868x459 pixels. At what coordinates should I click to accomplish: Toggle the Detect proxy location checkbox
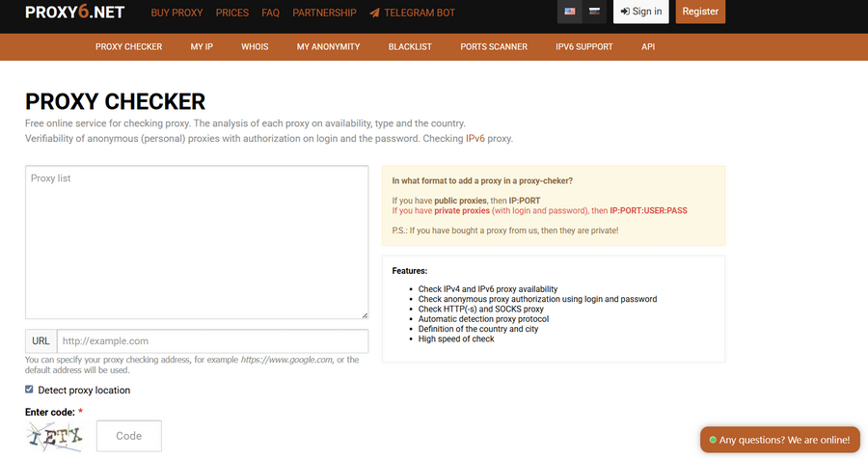pos(30,390)
